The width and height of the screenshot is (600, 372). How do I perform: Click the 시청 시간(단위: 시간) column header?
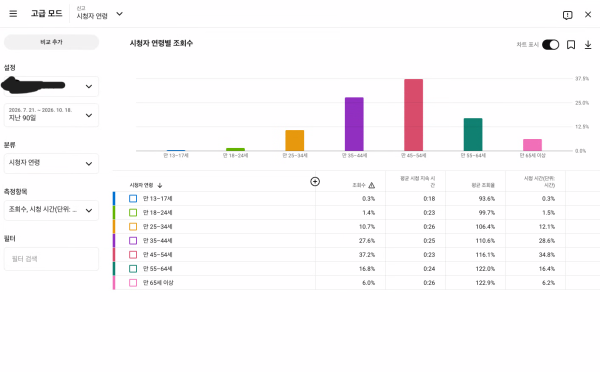539,182
